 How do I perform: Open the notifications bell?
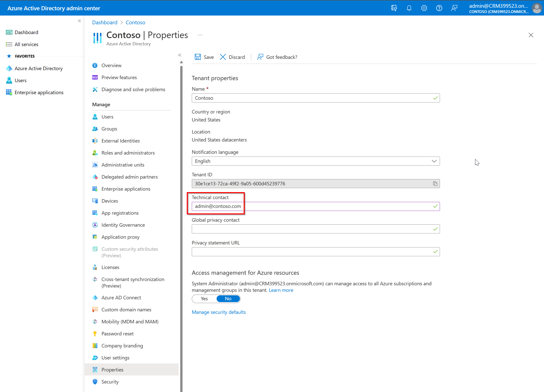pos(409,8)
